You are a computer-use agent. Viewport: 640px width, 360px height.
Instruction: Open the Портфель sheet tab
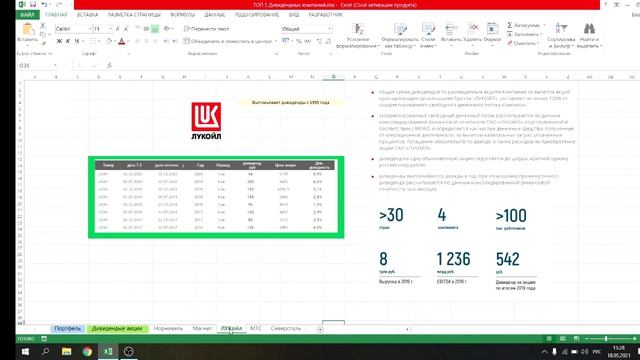click(68, 329)
